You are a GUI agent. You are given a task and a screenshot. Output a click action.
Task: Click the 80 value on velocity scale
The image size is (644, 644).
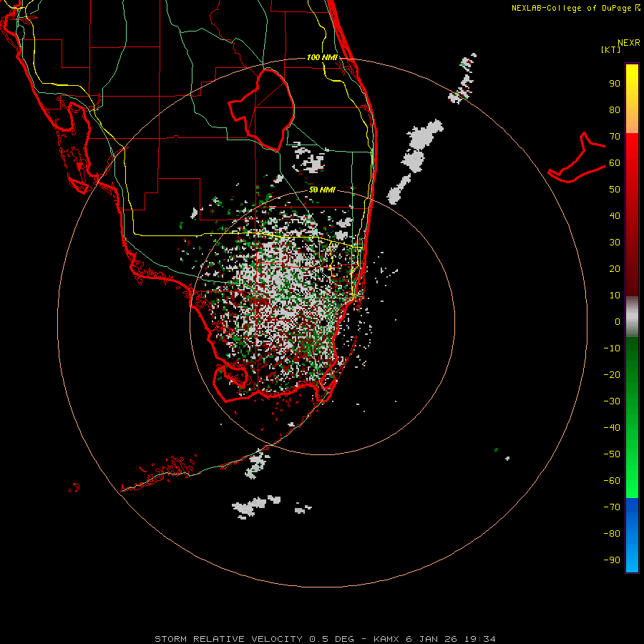615,110
